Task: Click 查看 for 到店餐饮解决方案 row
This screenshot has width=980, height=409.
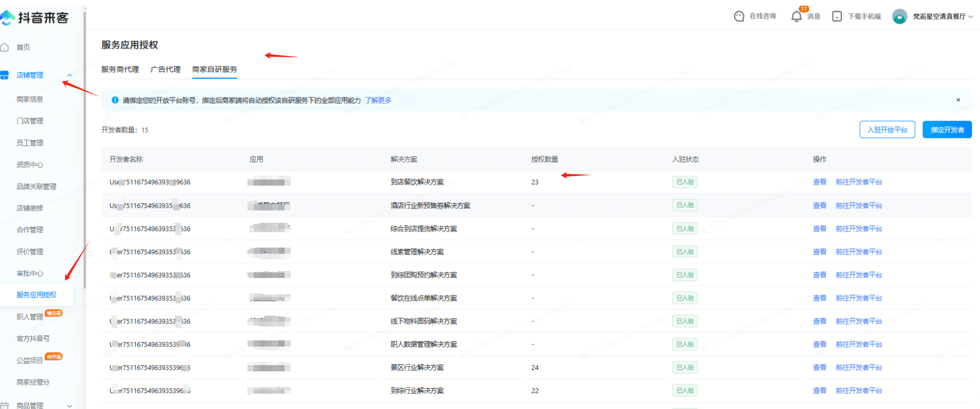Action: pos(819,182)
